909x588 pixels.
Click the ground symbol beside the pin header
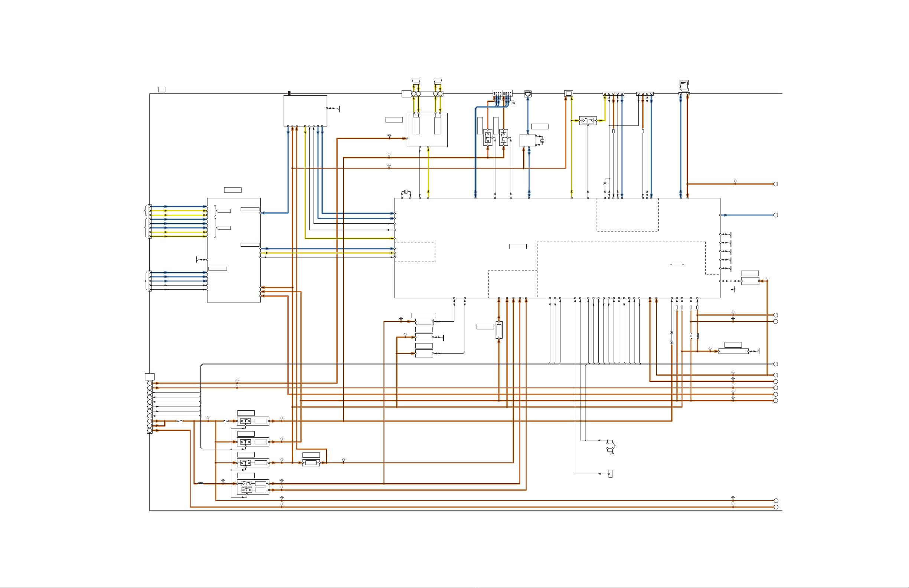[x=513, y=103]
